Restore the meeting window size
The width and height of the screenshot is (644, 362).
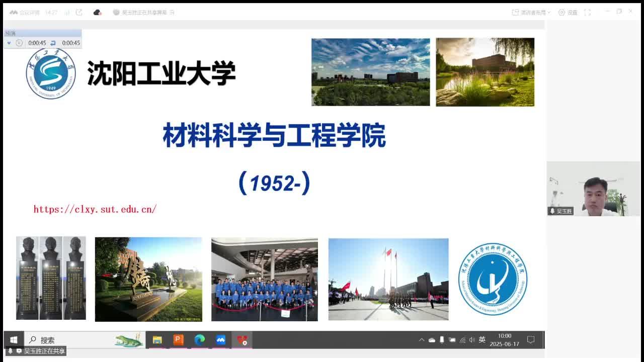[x=619, y=11]
